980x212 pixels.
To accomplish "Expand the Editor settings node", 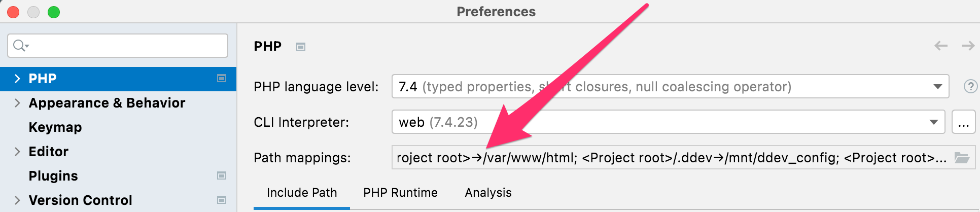I will [x=17, y=152].
